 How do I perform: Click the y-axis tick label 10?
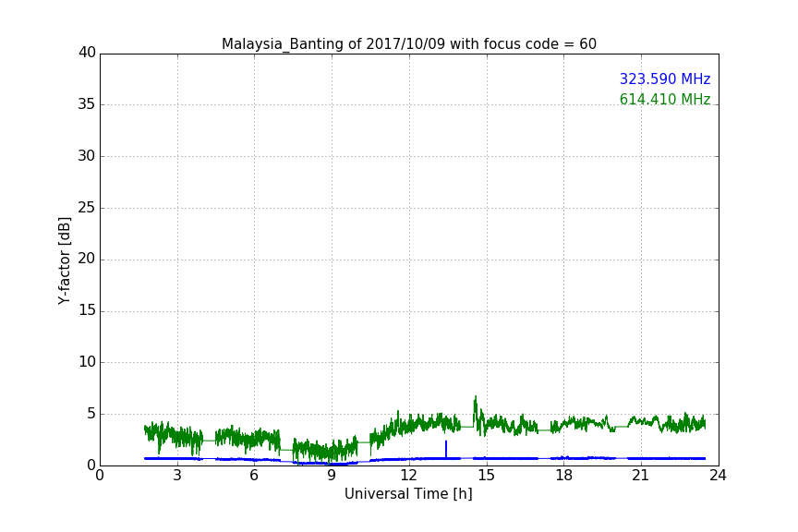click(87, 362)
